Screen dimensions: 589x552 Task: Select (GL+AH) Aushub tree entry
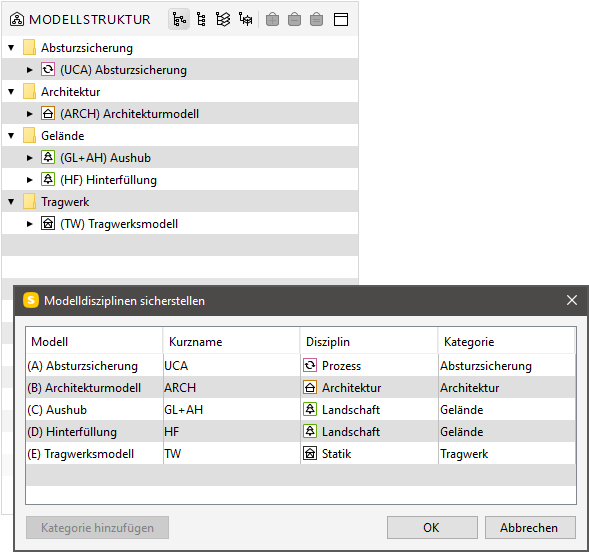[106, 158]
